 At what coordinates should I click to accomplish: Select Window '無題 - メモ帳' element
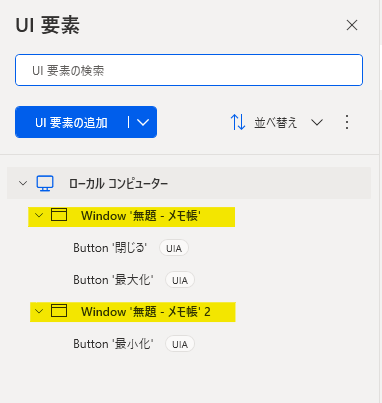[x=141, y=216]
